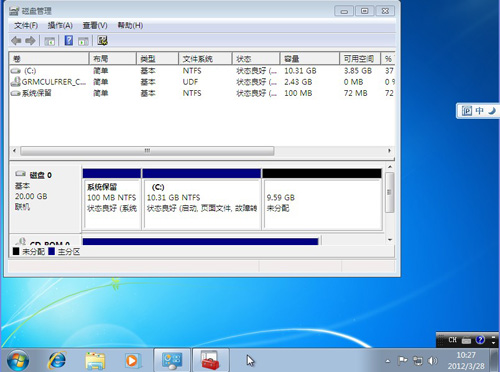Open the 帮助(H) menu
The height and width of the screenshot is (372, 500).
coord(130,25)
